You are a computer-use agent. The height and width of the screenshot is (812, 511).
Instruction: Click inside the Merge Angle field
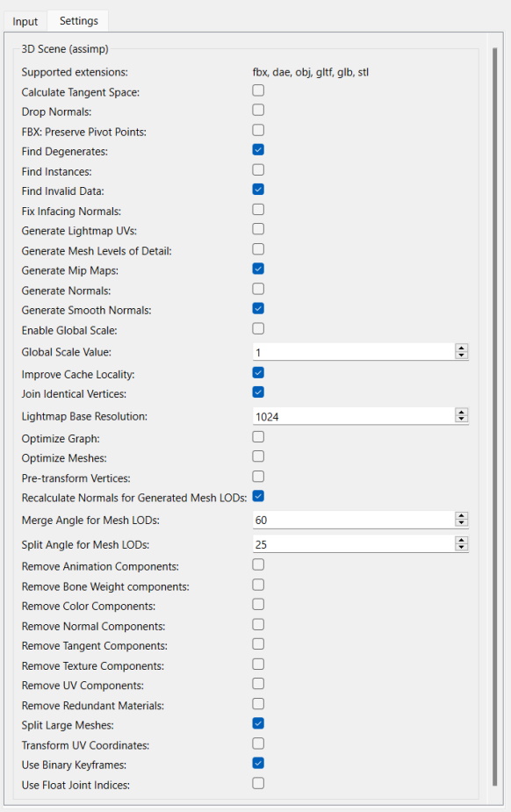[x=351, y=519]
